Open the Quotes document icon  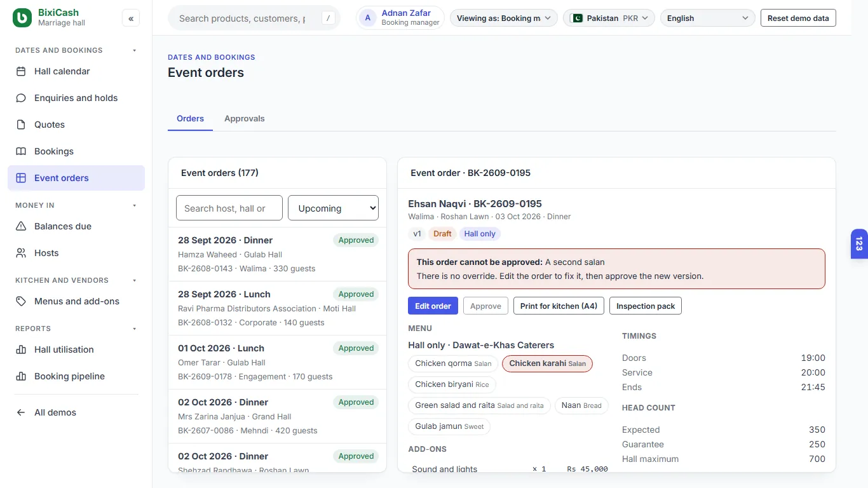click(x=21, y=125)
